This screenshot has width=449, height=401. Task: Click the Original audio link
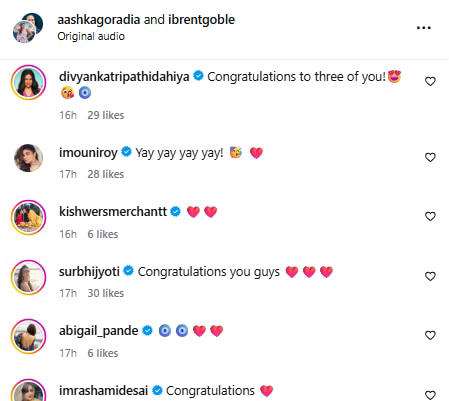(91, 36)
